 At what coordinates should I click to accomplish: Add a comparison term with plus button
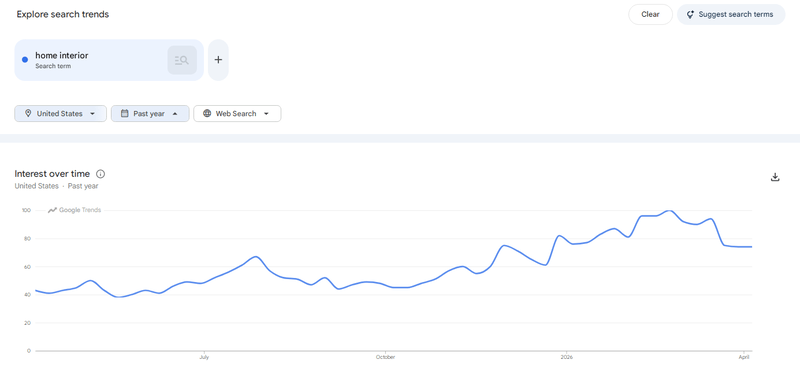point(218,60)
